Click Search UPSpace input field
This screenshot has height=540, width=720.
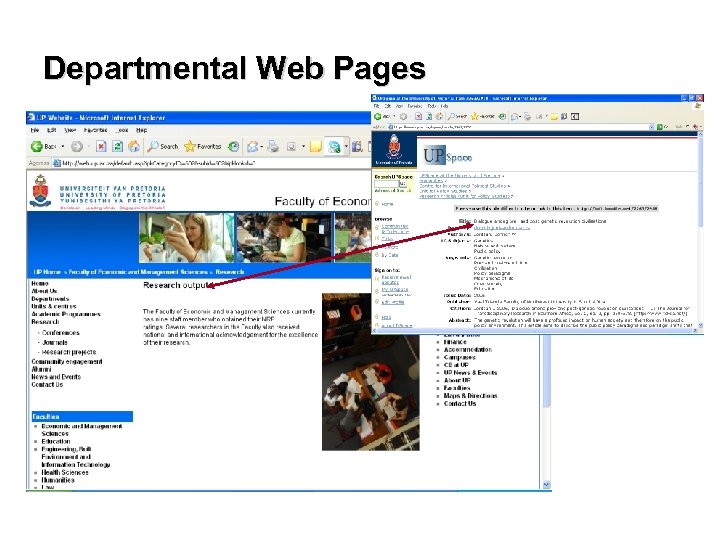point(386,184)
